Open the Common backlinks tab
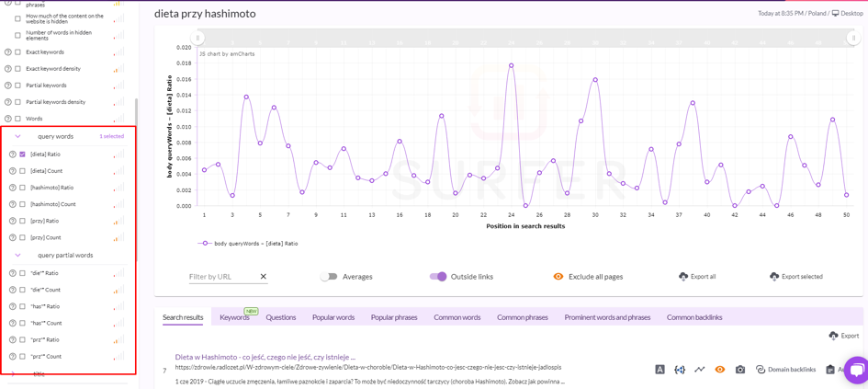Screen dimensions: 868x389 click(x=694, y=317)
